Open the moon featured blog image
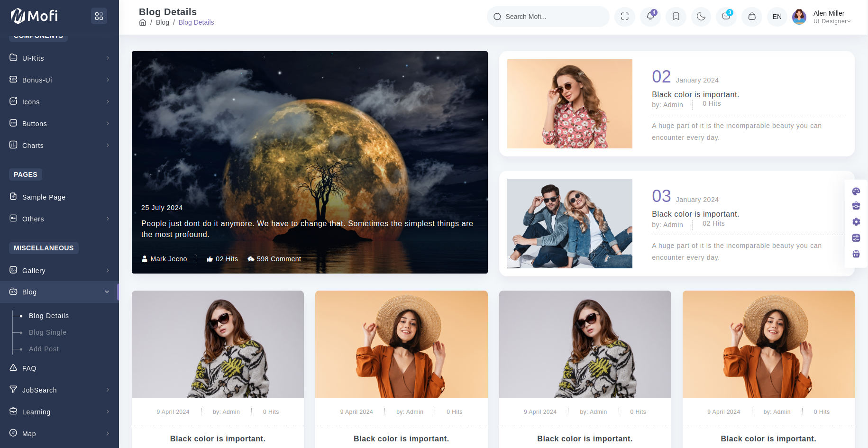Viewport: 868px width, 448px height. (310, 142)
